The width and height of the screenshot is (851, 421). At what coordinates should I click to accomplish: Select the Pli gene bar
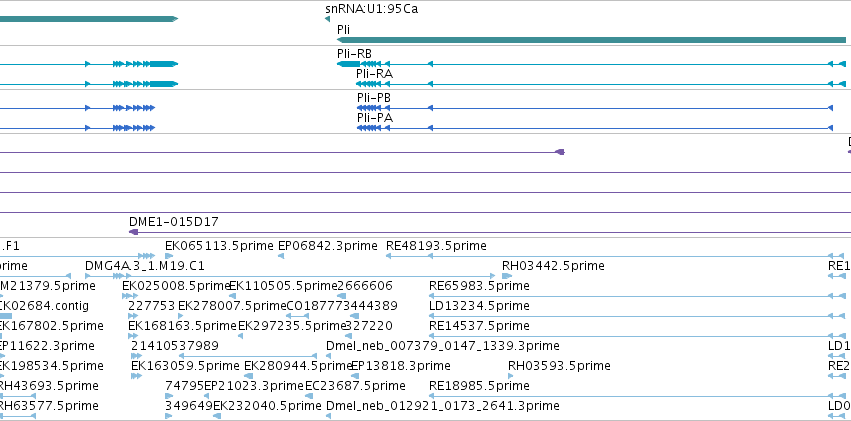pos(592,40)
